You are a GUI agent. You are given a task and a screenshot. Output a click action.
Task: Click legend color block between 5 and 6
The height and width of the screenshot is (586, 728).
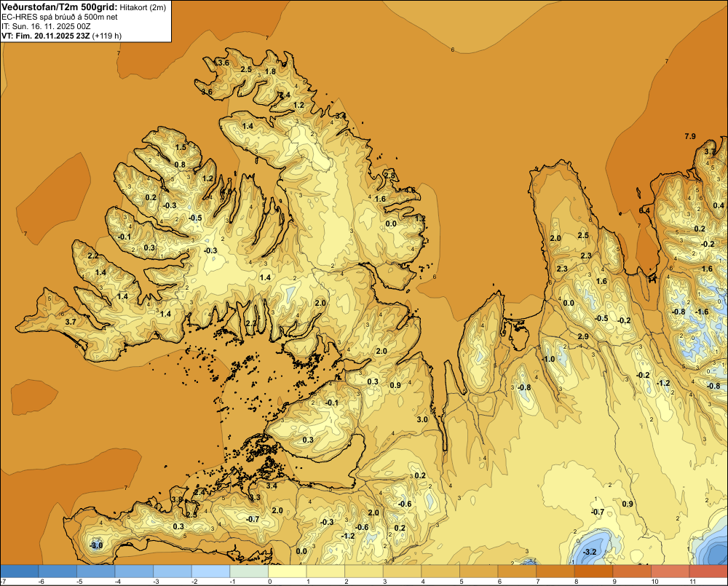[x=479, y=571]
